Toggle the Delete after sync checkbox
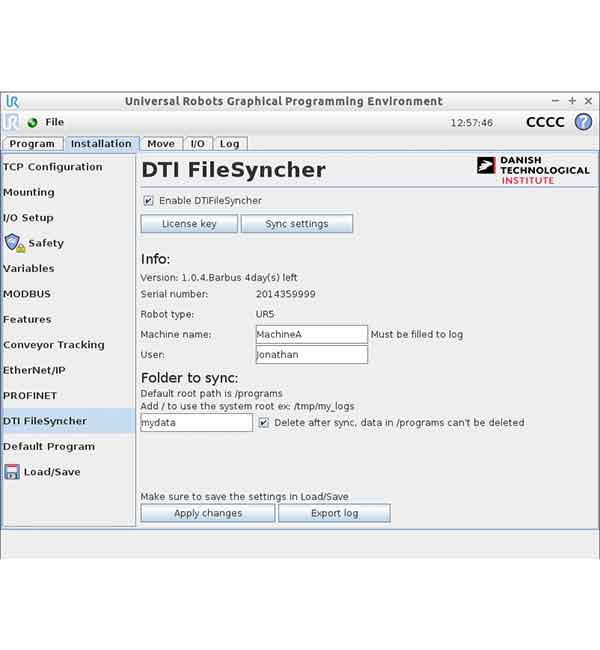The image size is (600, 650). tap(263, 422)
